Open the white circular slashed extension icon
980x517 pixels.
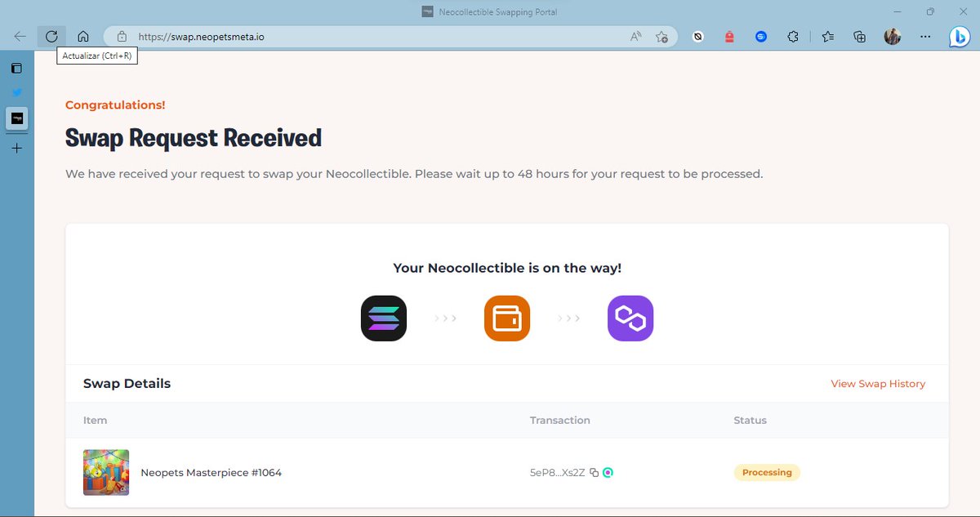698,37
